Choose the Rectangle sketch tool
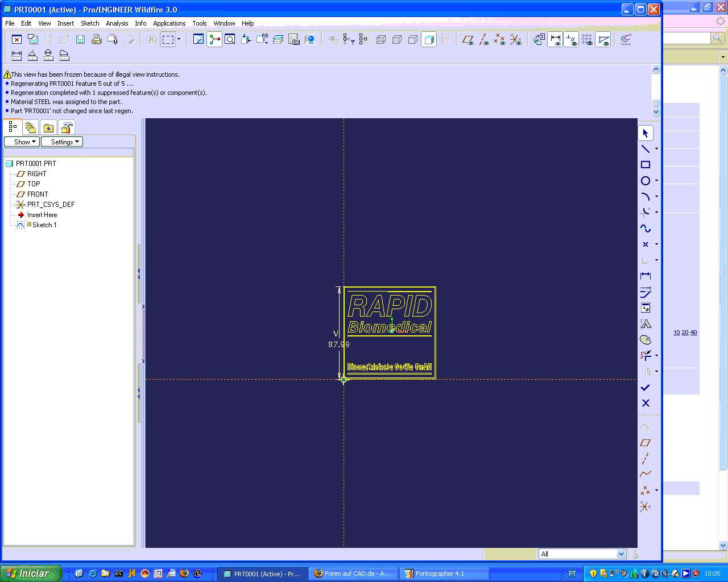This screenshot has height=582, width=728. pos(646,165)
